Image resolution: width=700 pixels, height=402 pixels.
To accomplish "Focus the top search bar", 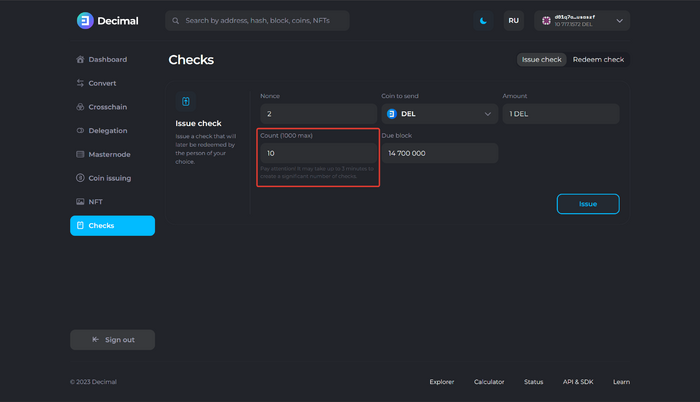I will click(257, 21).
